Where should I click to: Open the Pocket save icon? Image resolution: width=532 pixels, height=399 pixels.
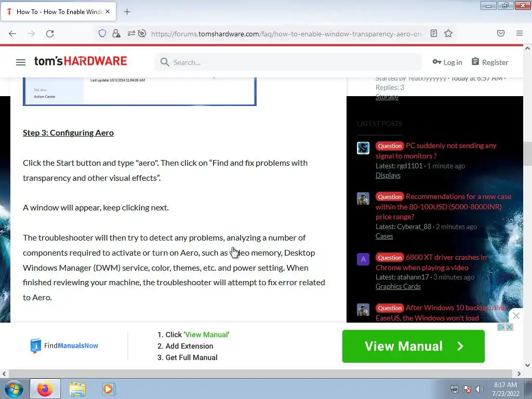point(501,33)
